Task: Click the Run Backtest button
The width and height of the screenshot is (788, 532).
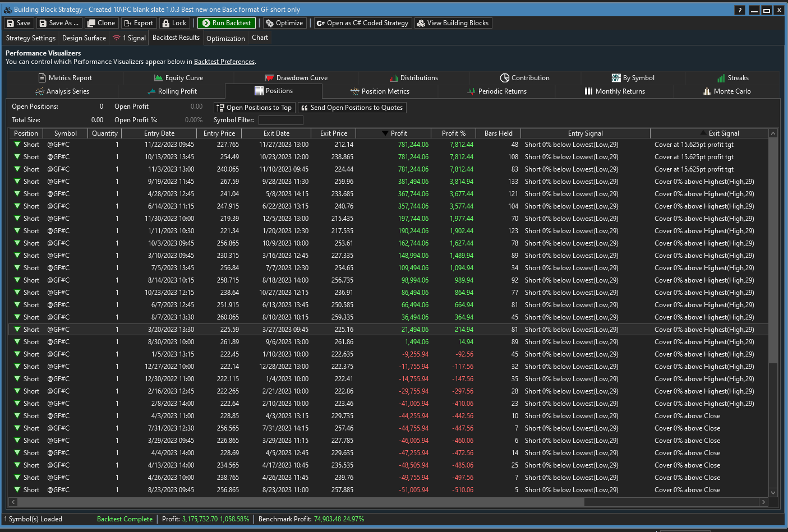Action: coord(227,23)
